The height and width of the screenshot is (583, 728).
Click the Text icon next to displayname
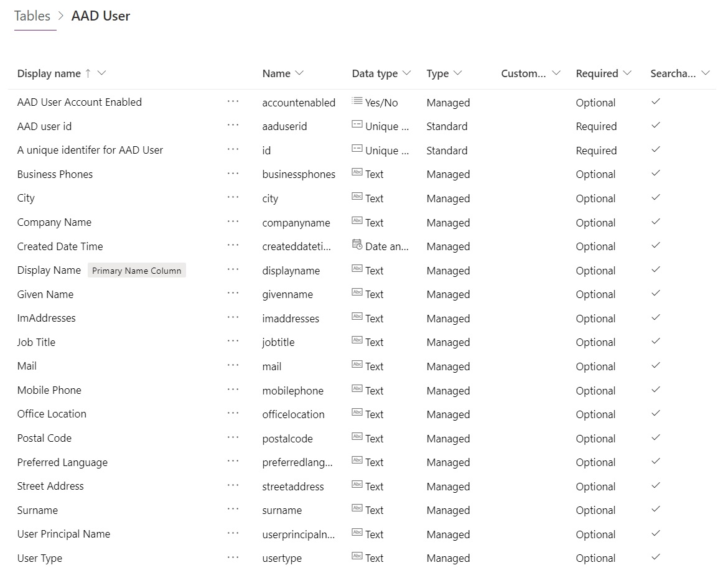click(x=356, y=270)
